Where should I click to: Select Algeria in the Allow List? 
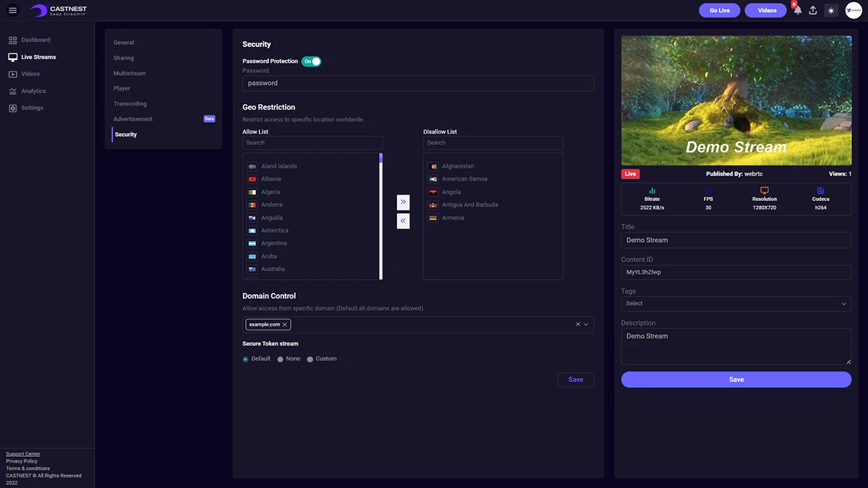click(271, 192)
